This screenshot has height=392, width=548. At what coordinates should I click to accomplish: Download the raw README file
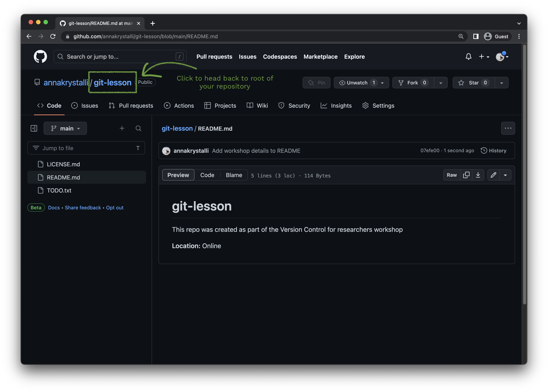[x=478, y=175]
